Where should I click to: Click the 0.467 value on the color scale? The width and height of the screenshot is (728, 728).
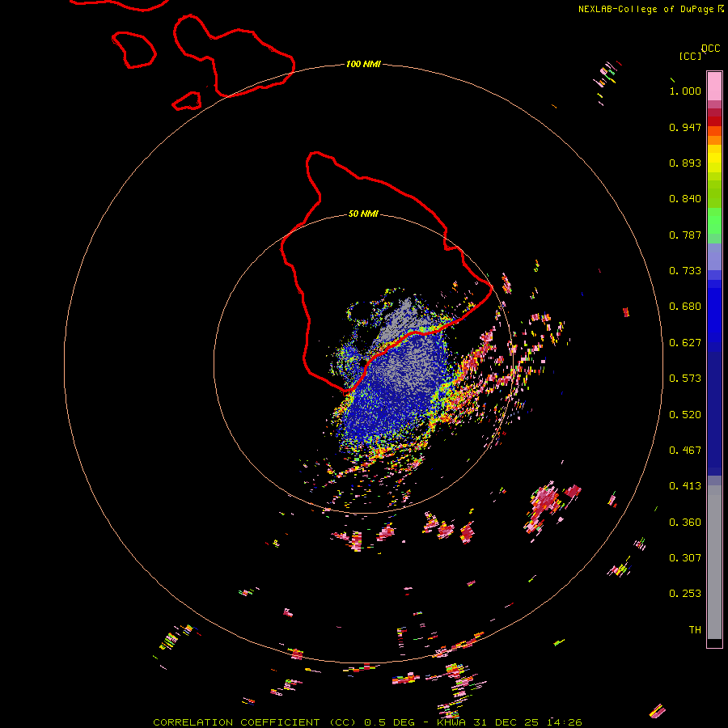tap(685, 451)
